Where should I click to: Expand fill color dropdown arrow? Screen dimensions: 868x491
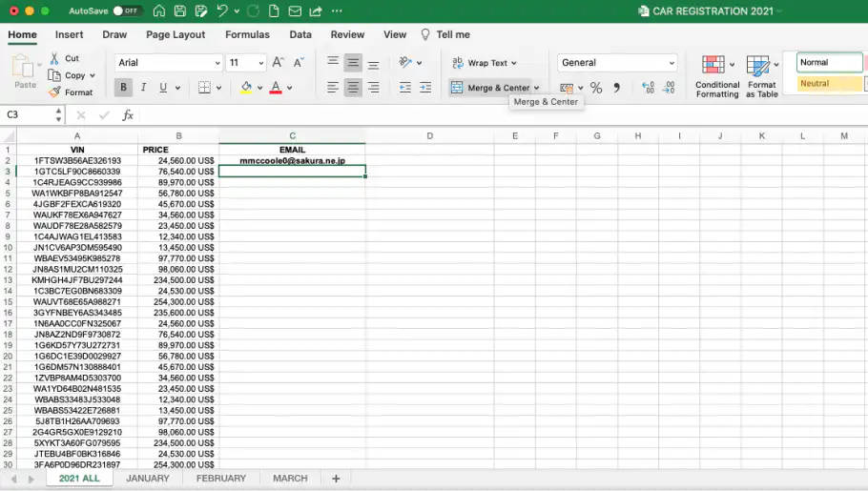(260, 88)
